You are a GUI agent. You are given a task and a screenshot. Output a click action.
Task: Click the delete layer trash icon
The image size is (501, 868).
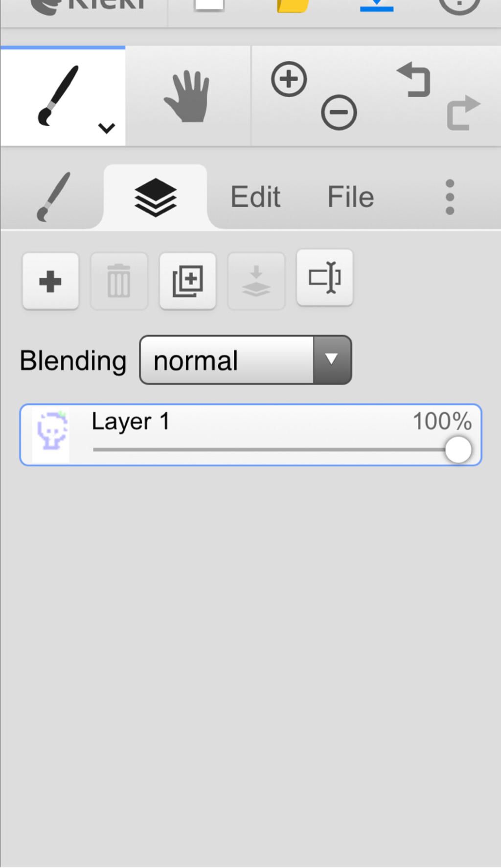pyautogui.click(x=119, y=281)
